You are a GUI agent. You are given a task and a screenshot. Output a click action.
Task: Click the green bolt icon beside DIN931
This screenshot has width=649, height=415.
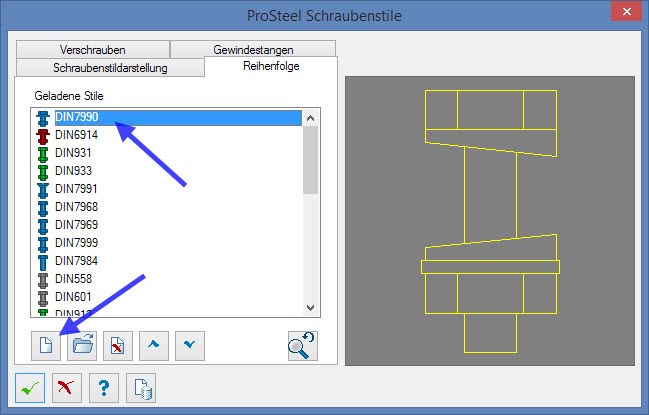pos(43,154)
